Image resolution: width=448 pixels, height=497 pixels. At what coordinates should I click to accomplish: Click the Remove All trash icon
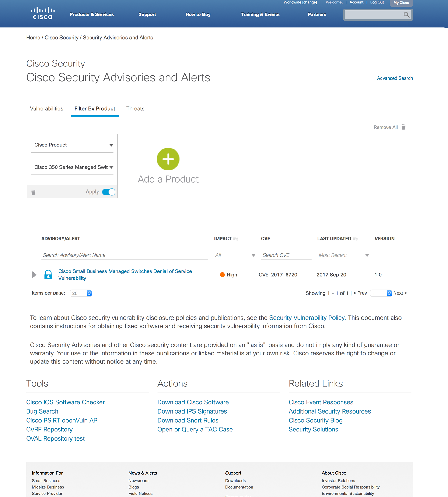point(403,127)
